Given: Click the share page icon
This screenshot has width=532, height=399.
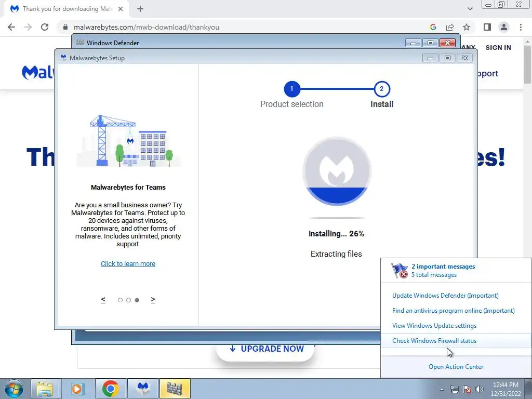Looking at the screenshot, I should (x=450, y=27).
